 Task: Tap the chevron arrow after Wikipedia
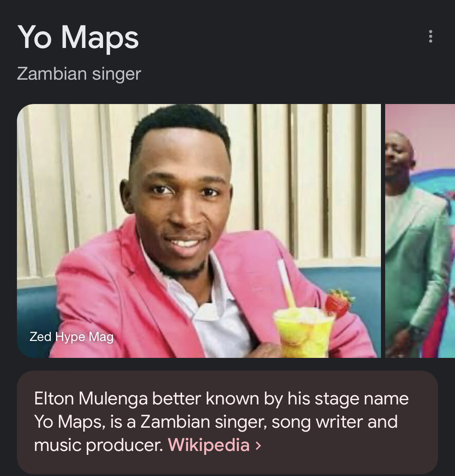click(x=259, y=446)
